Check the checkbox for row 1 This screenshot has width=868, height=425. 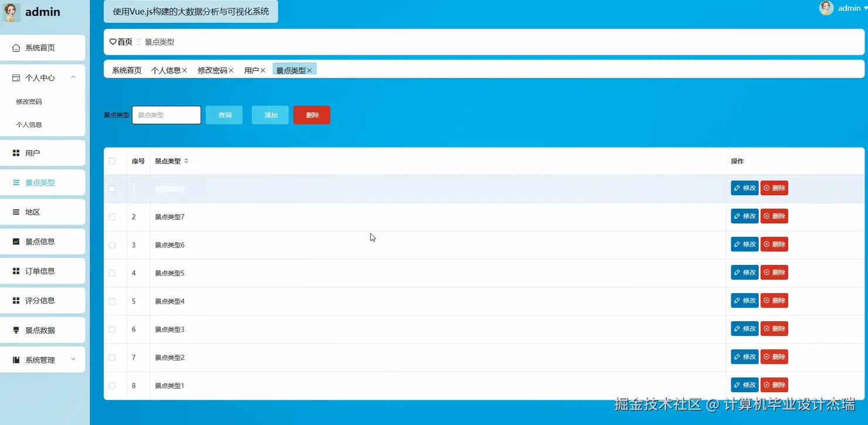click(x=112, y=189)
